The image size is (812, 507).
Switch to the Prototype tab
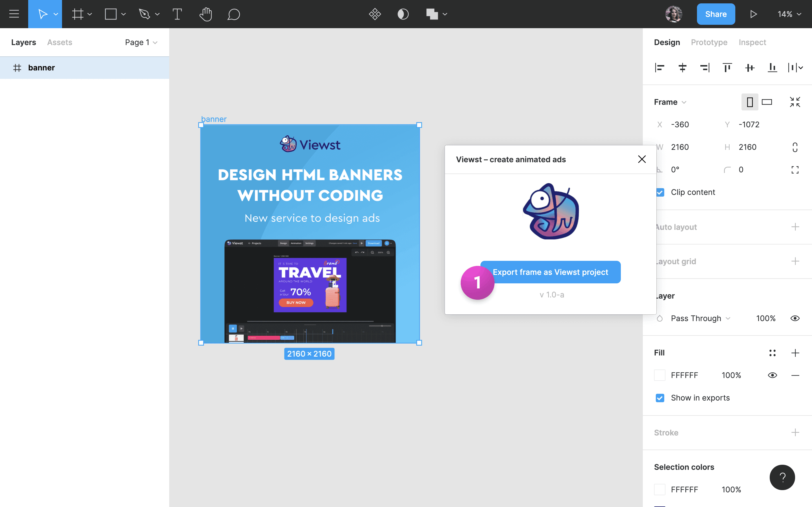[709, 42]
